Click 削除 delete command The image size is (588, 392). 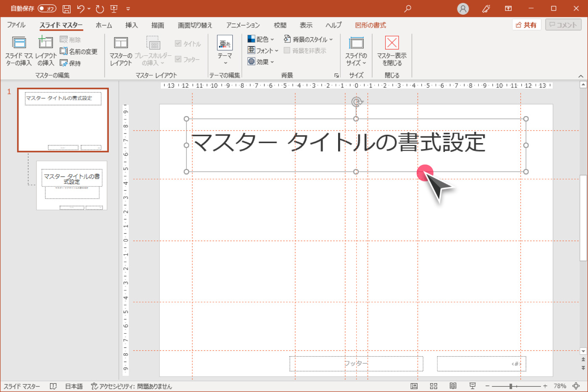tap(70, 39)
